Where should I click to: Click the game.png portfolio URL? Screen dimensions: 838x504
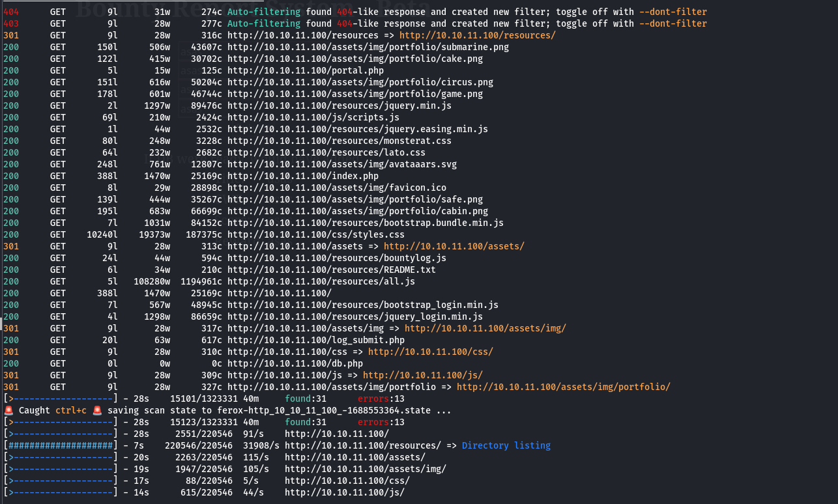click(x=355, y=94)
